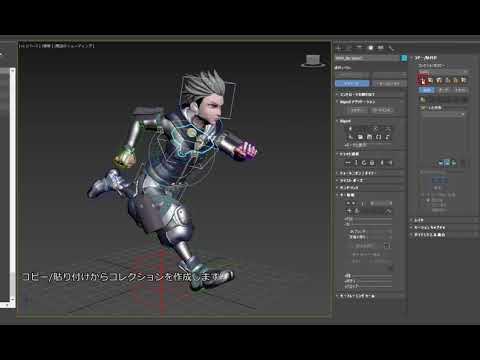480x360 pixels.
Task: Open the Utilities wrench tab
Action: pos(391,48)
